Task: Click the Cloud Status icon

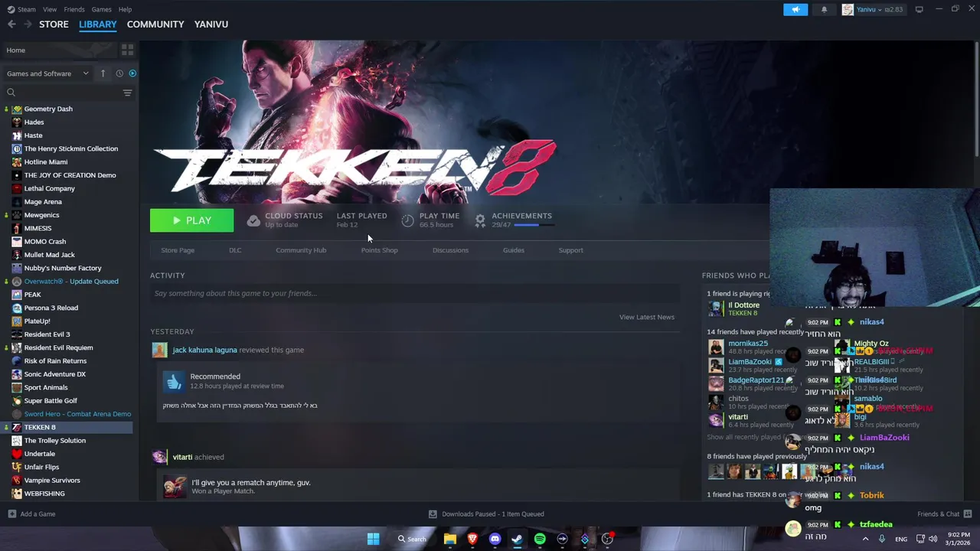Action: [x=253, y=220]
